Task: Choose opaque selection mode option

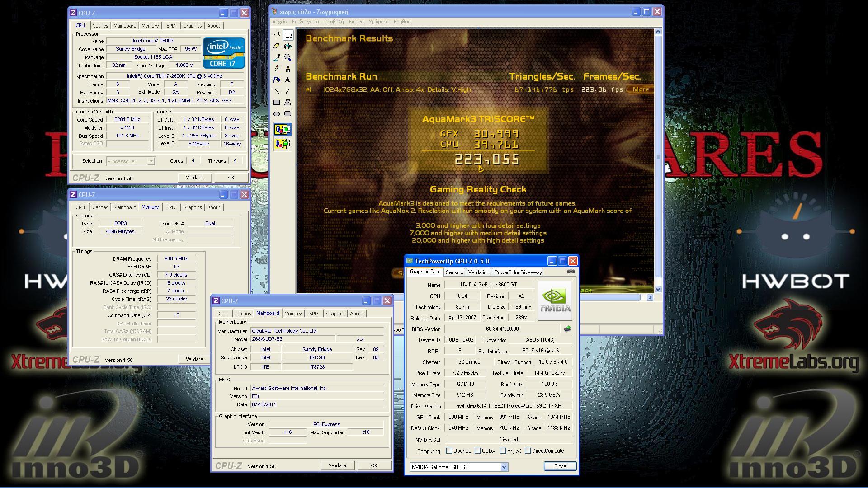Action: [x=282, y=130]
